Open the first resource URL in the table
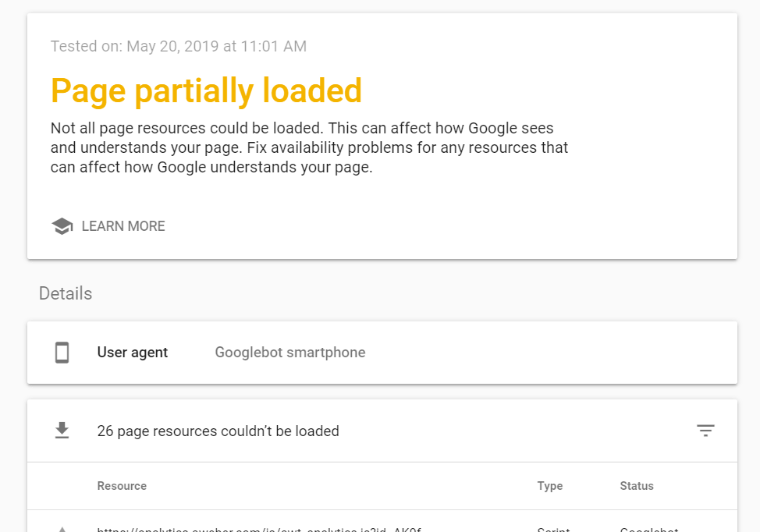Image resolution: width=760 pixels, height=532 pixels. point(259,530)
